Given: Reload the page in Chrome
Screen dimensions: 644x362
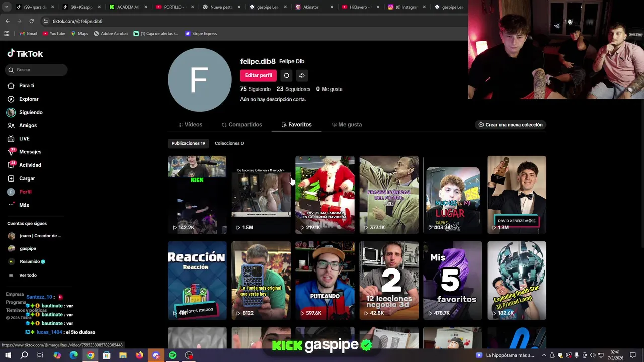Looking at the screenshot, I should click(31, 21).
